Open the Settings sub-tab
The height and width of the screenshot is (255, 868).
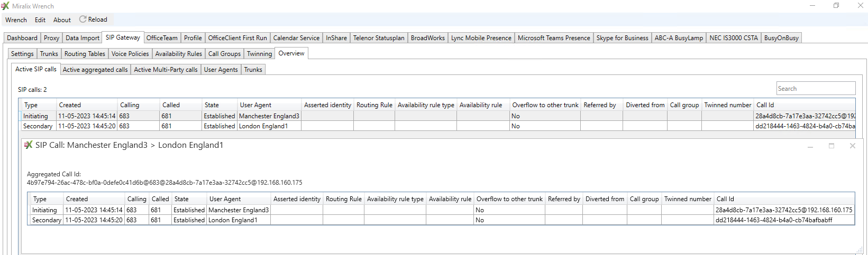pos(22,54)
